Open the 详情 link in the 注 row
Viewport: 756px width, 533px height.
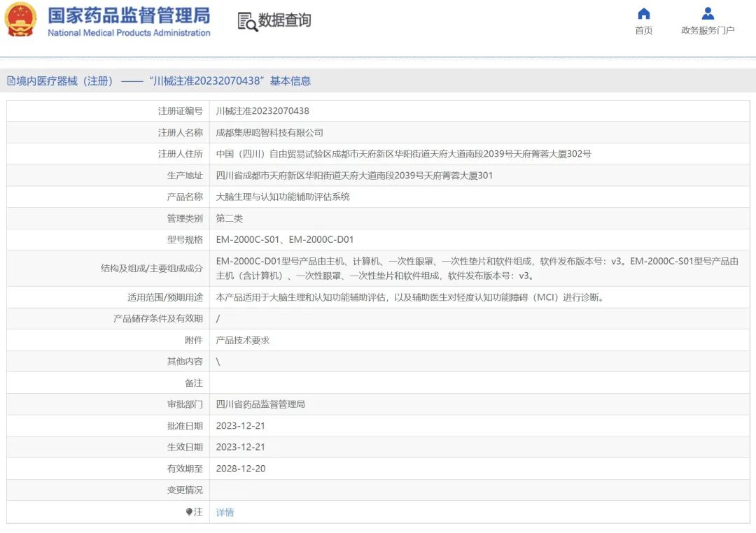tap(225, 512)
